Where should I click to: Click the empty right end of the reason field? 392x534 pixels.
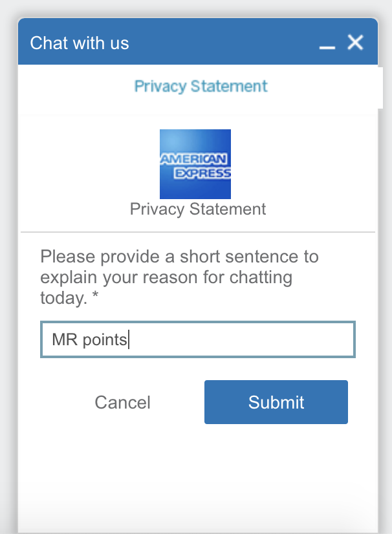pyautogui.click(x=310, y=339)
